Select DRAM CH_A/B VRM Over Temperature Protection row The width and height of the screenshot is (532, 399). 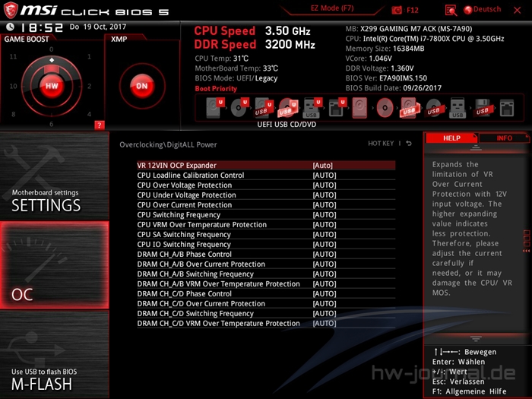tap(266, 283)
